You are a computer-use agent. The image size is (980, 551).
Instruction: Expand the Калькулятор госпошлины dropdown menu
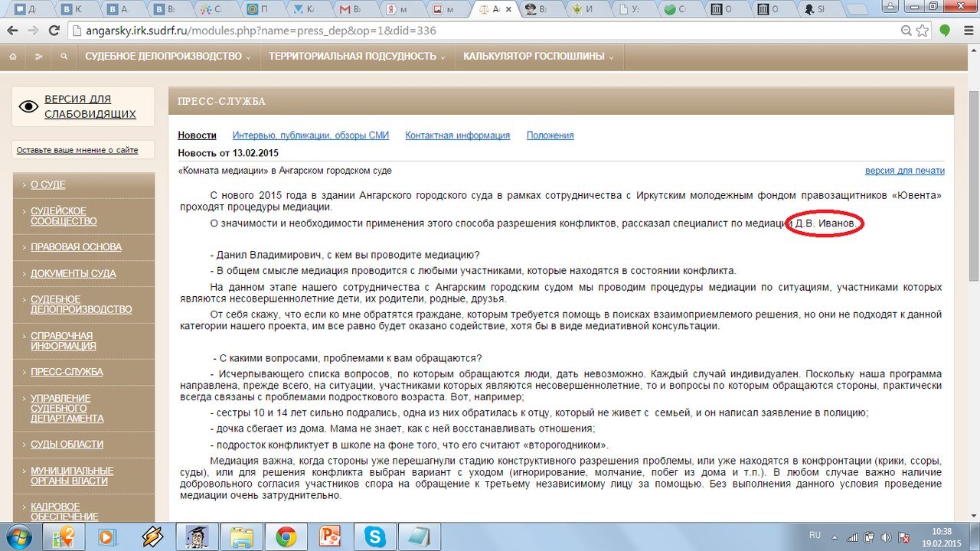pyautogui.click(x=538, y=57)
